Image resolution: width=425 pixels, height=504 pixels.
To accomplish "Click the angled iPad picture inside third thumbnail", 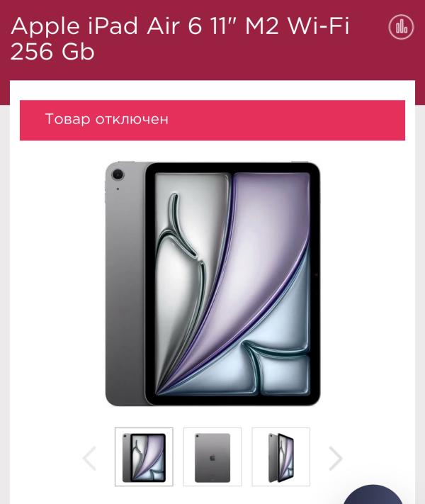I will click(280, 458).
